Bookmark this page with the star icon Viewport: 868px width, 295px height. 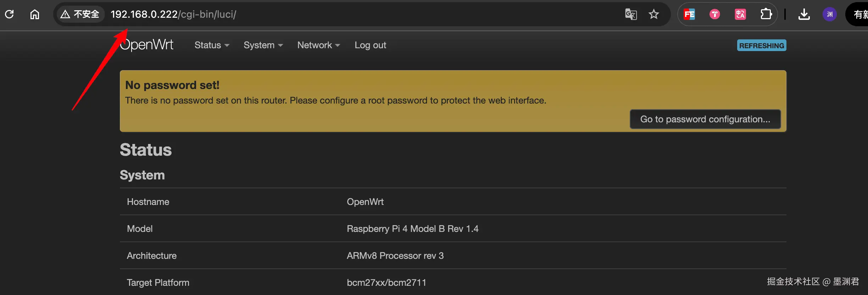click(x=653, y=14)
